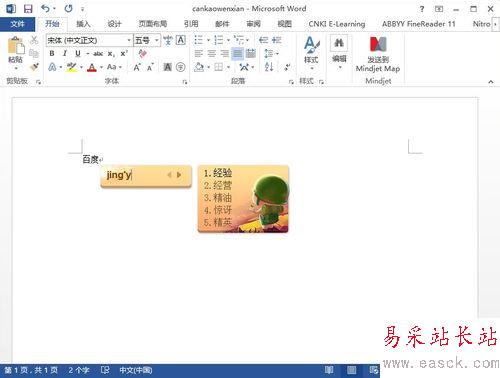The height and width of the screenshot is (378, 500).
Task: Click the Save icon in the quick access toolbar
Action: tap(28, 9)
